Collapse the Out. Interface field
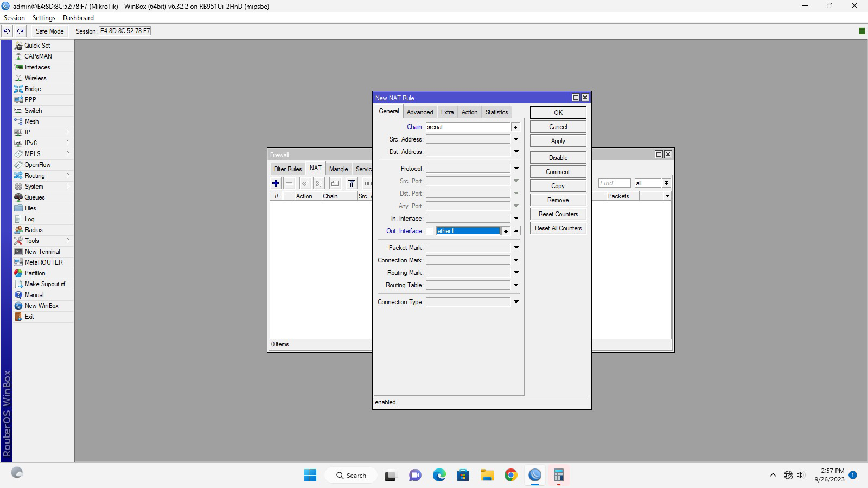868x488 pixels. tap(516, 231)
